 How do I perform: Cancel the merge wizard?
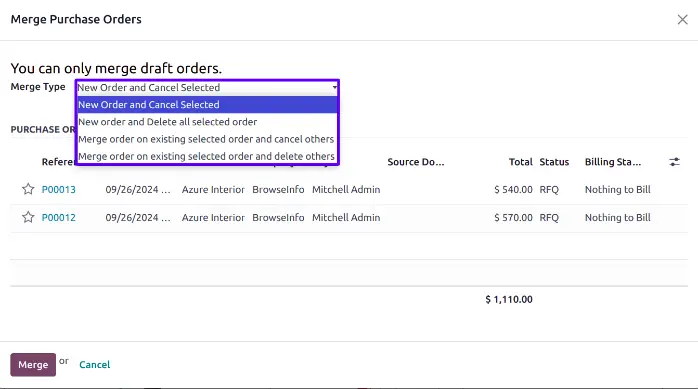click(94, 365)
